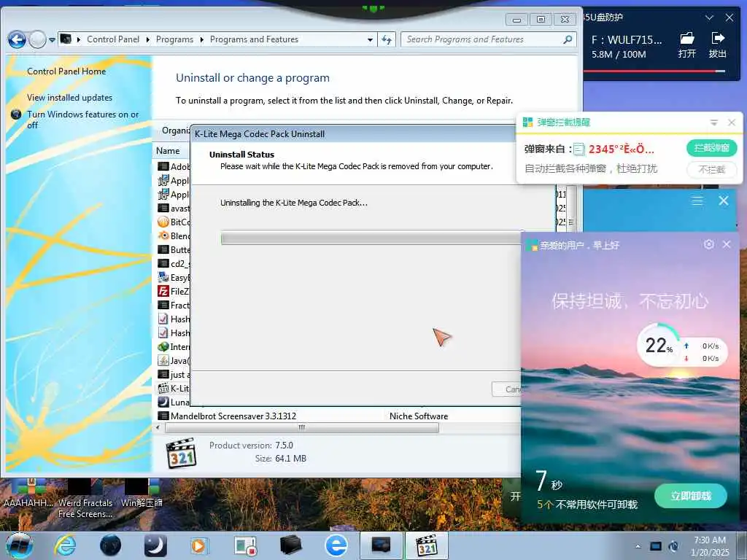Show hidden tray icons arrow
Image resolution: width=747 pixels, height=560 pixels.
click(638, 546)
